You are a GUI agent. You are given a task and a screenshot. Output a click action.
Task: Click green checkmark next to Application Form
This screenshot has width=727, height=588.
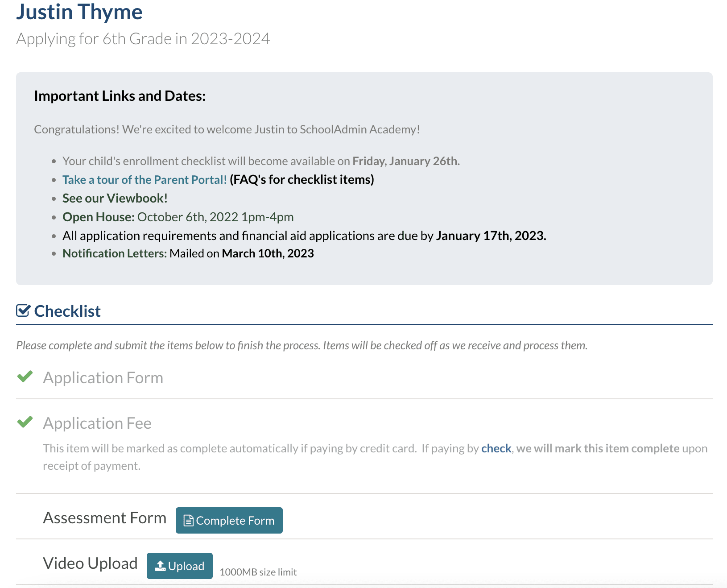25,377
